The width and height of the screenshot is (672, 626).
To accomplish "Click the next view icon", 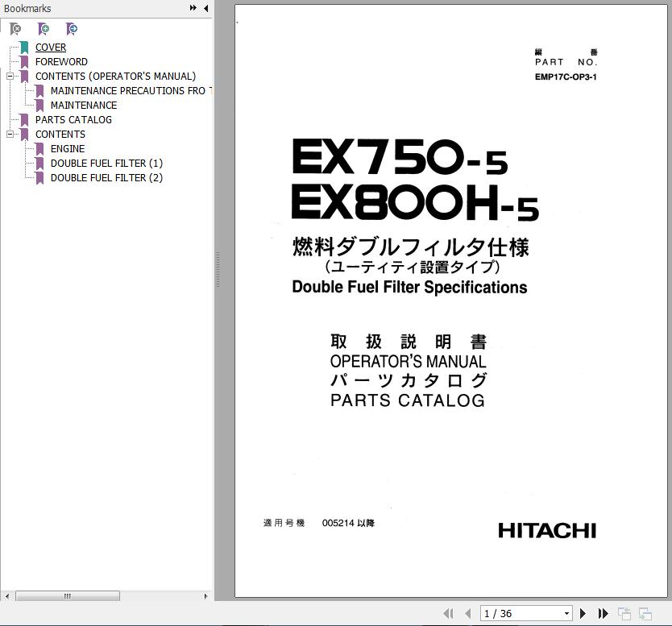I will click(645, 614).
